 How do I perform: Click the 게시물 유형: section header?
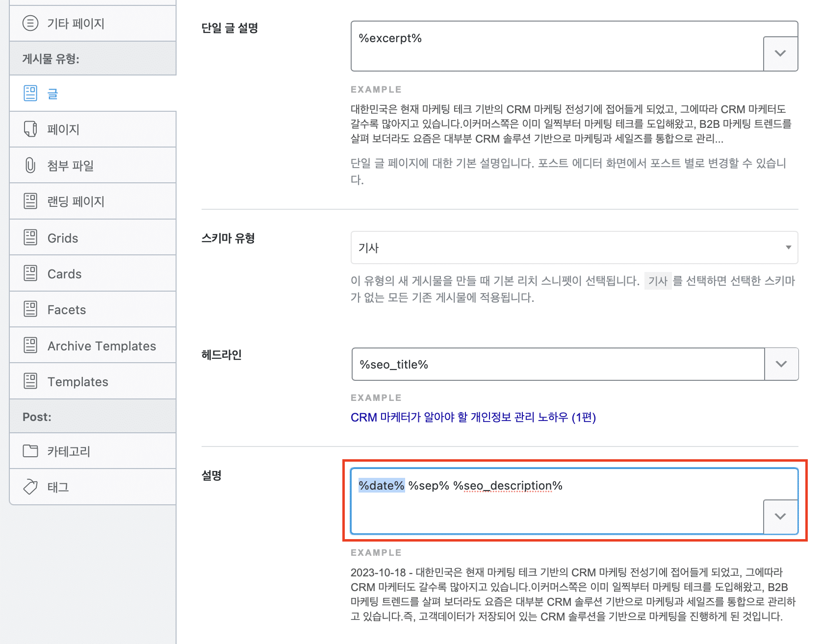click(93, 59)
